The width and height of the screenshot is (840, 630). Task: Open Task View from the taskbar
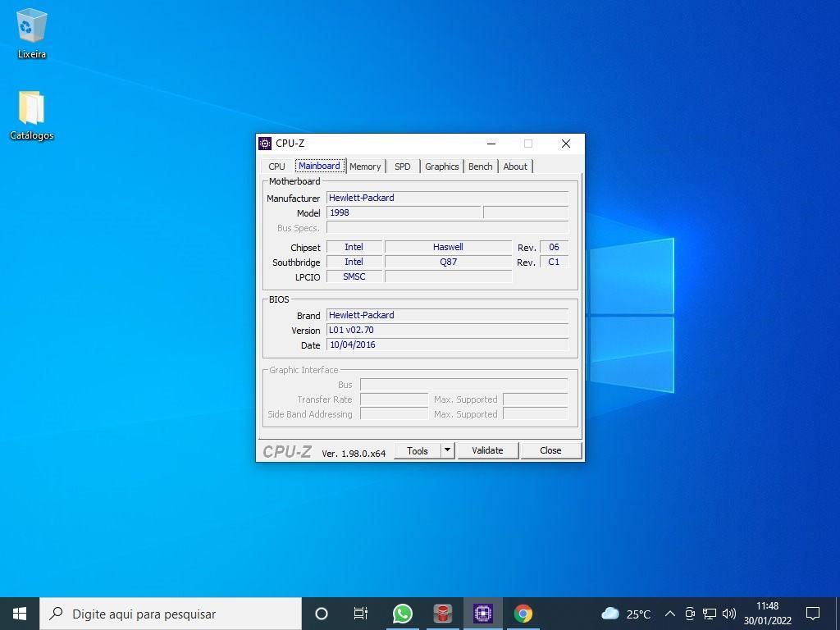tap(361, 614)
